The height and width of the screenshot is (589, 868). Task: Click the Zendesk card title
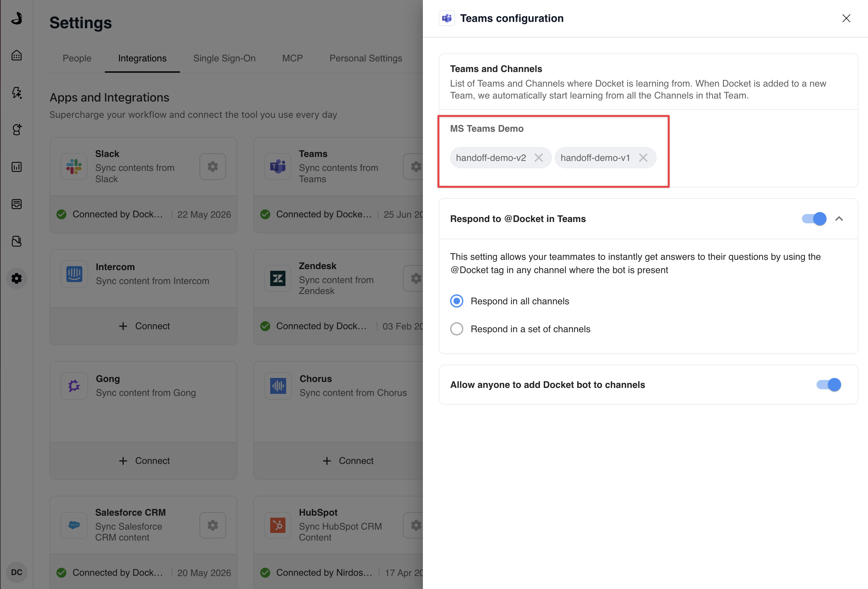(x=317, y=266)
